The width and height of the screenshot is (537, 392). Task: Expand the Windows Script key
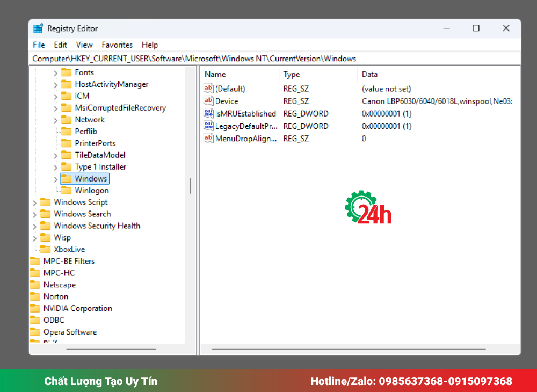(34, 202)
